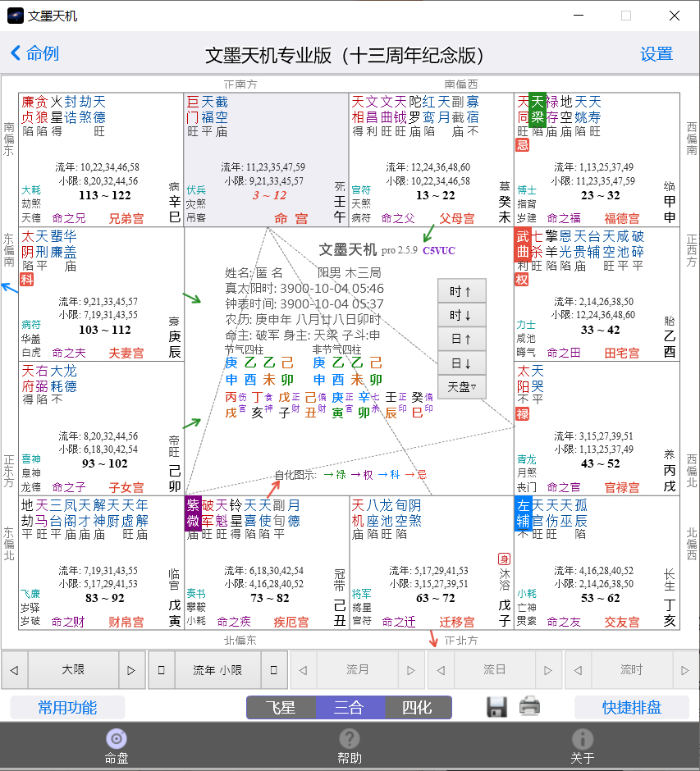
Task: Go to previous 大限 with left arrow
Action: [15, 670]
